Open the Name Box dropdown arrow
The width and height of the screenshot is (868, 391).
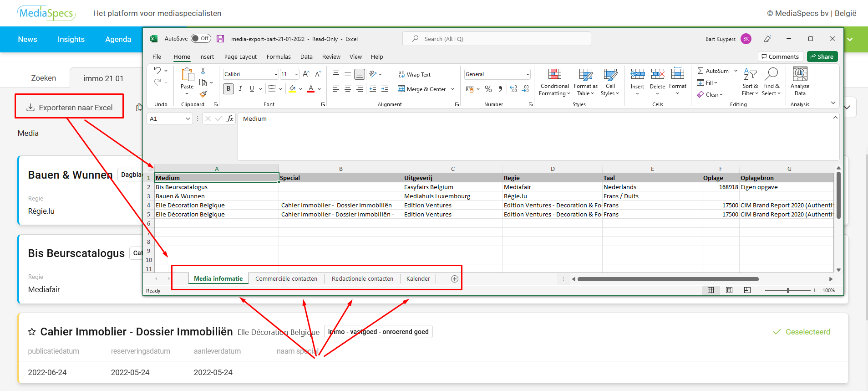[188, 118]
